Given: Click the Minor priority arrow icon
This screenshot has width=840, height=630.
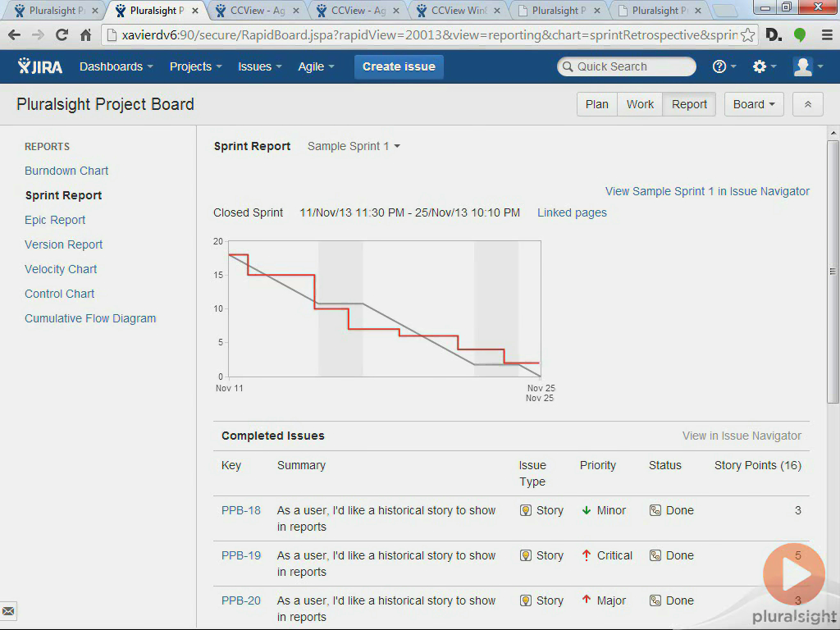Looking at the screenshot, I should click(x=586, y=510).
